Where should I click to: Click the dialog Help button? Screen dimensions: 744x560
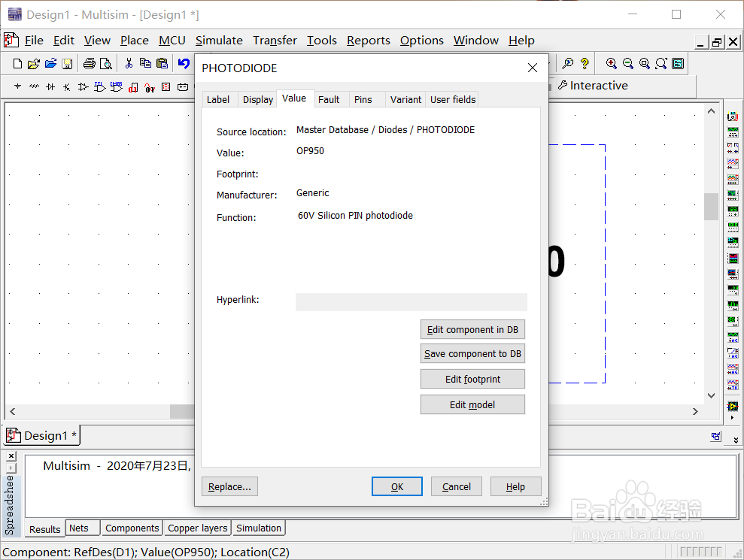point(516,486)
